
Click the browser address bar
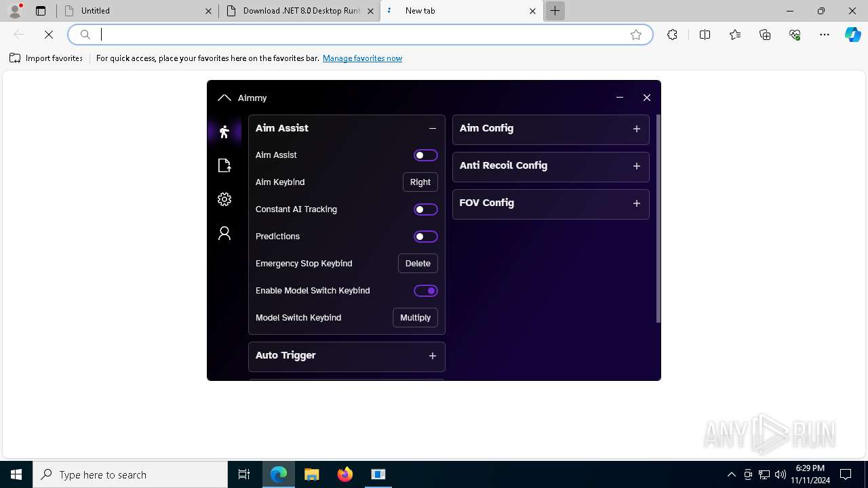(359, 35)
